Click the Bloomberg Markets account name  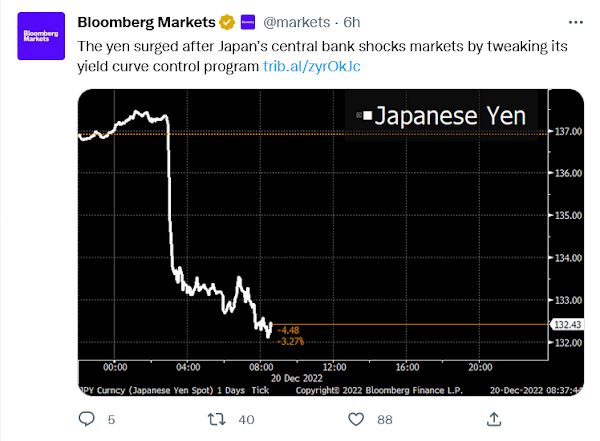tap(147, 22)
